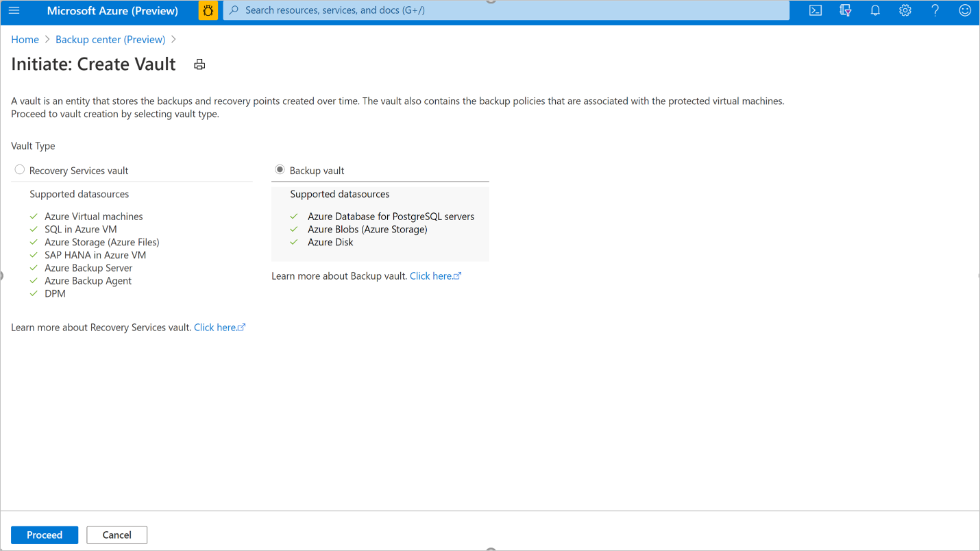Image resolution: width=980 pixels, height=551 pixels.
Task: Open the help question mark menu
Action: 935,10
